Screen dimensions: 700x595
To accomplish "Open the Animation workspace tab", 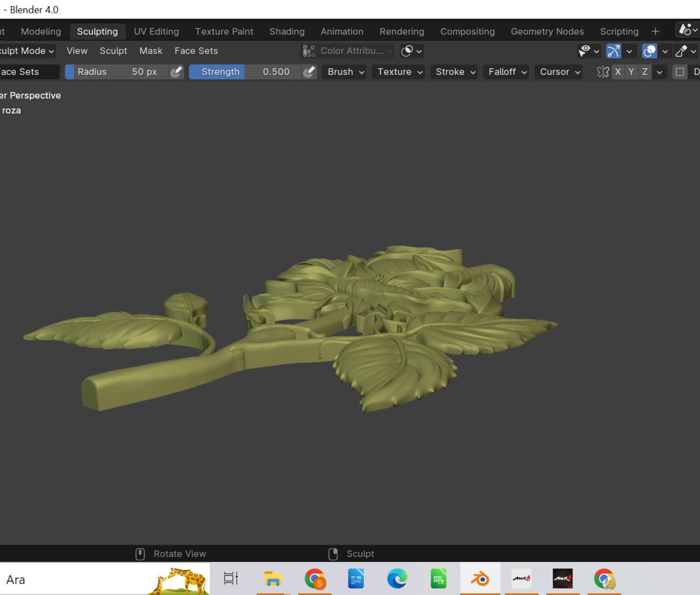I will click(342, 32).
